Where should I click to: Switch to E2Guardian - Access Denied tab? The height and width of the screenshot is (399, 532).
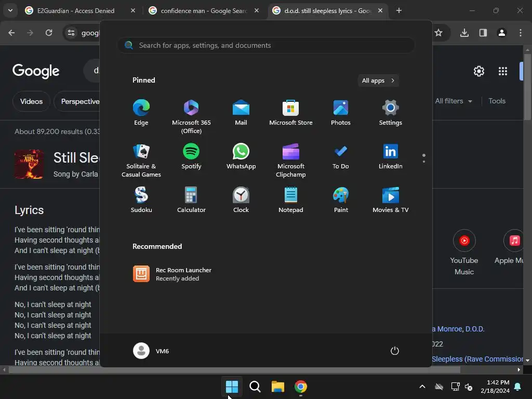pyautogui.click(x=80, y=10)
